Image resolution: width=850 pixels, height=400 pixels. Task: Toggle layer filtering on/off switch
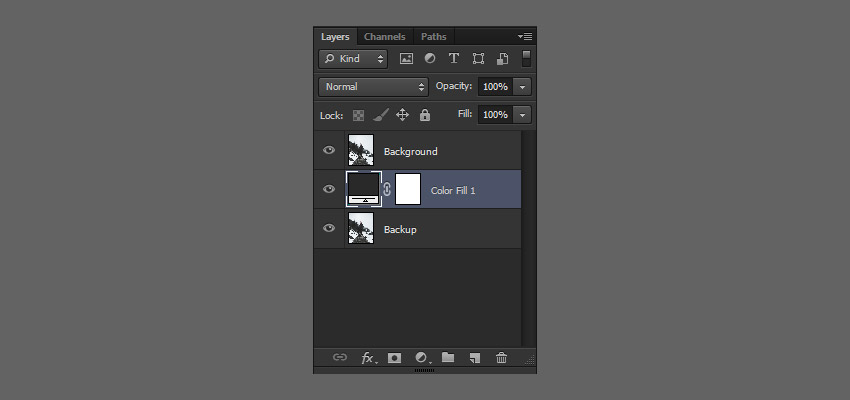click(x=526, y=59)
